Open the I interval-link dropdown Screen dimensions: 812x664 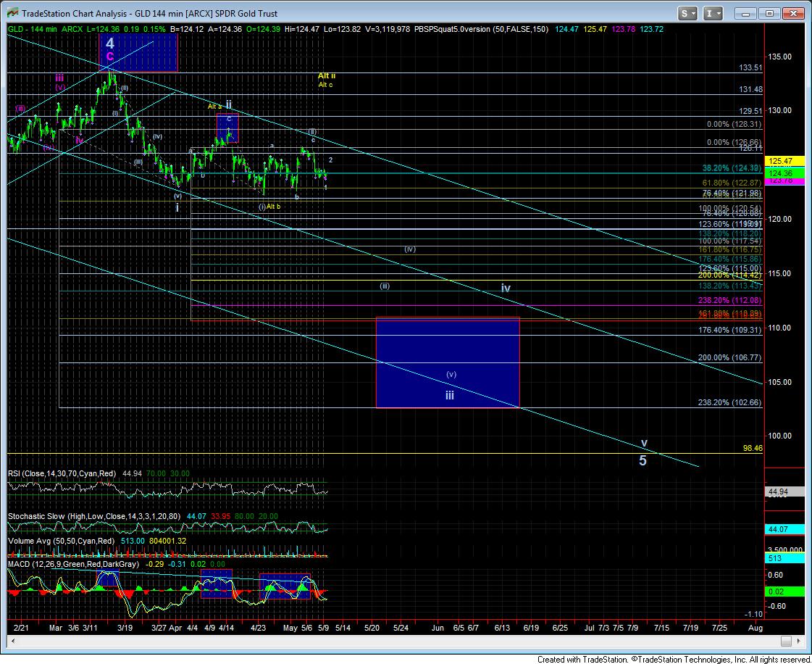pyautogui.click(x=713, y=14)
